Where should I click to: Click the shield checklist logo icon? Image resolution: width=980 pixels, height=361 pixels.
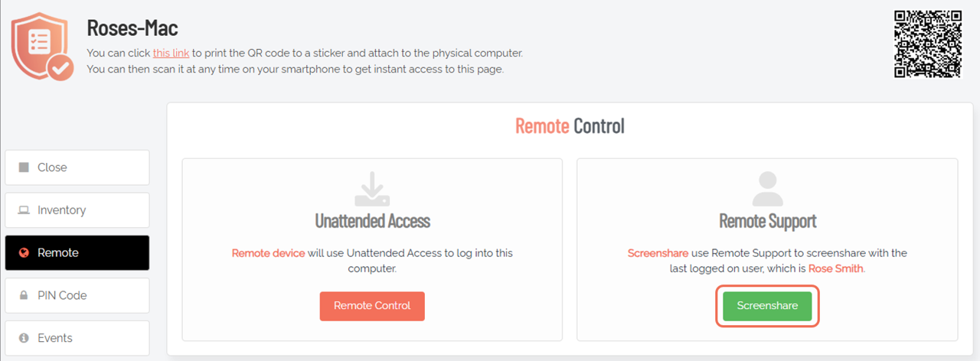[x=41, y=47]
